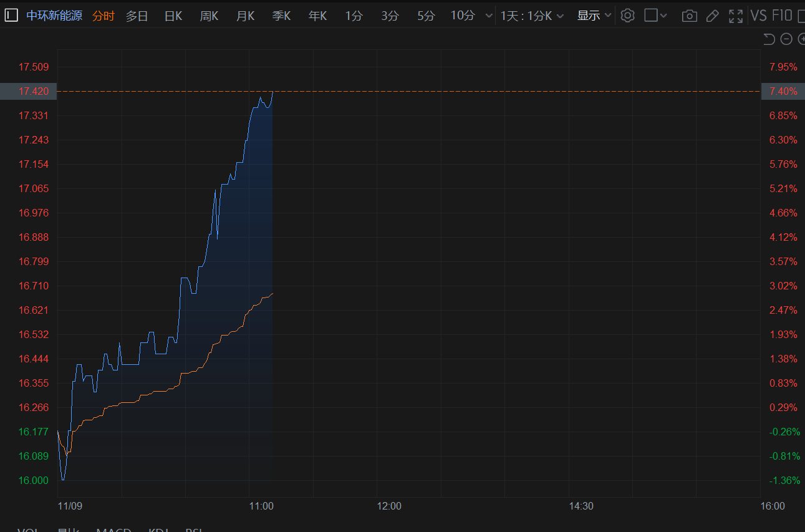The width and height of the screenshot is (805, 532).
Task: Expand the layout chevron beside square icon
Action: tap(663, 16)
